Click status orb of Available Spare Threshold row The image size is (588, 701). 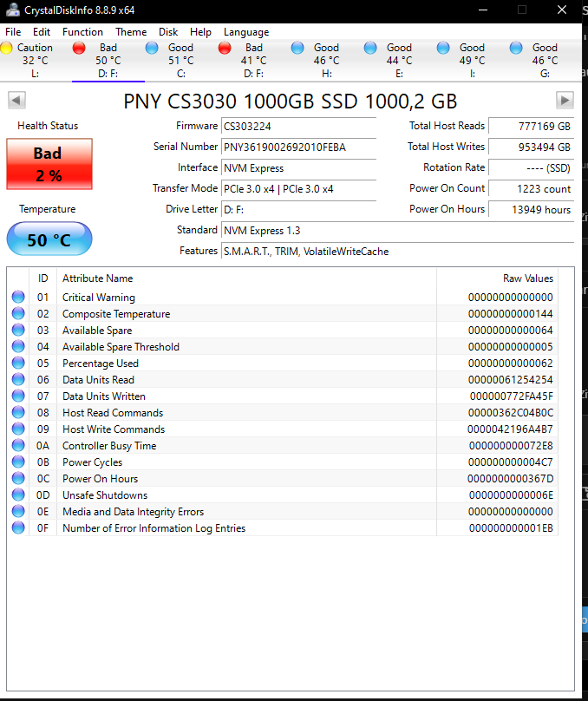click(x=18, y=346)
